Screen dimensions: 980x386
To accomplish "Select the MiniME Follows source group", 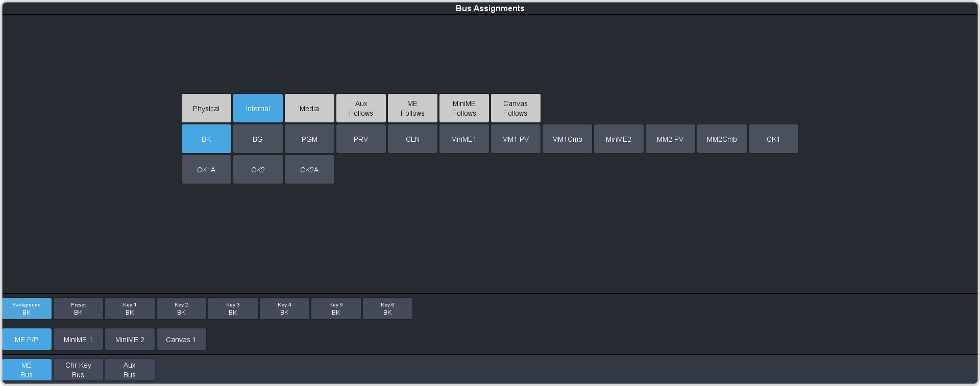I will tap(464, 108).
